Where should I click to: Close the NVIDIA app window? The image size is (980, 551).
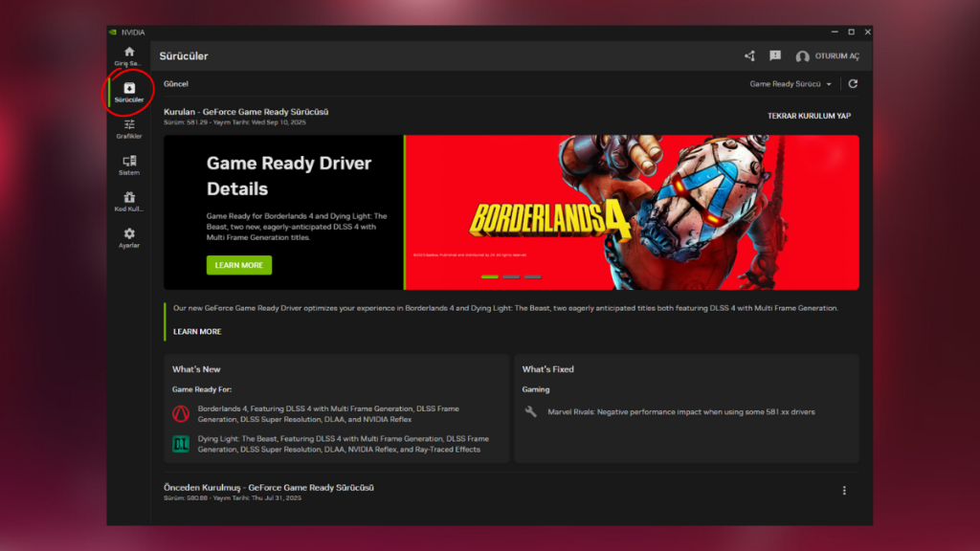(867, 32)
